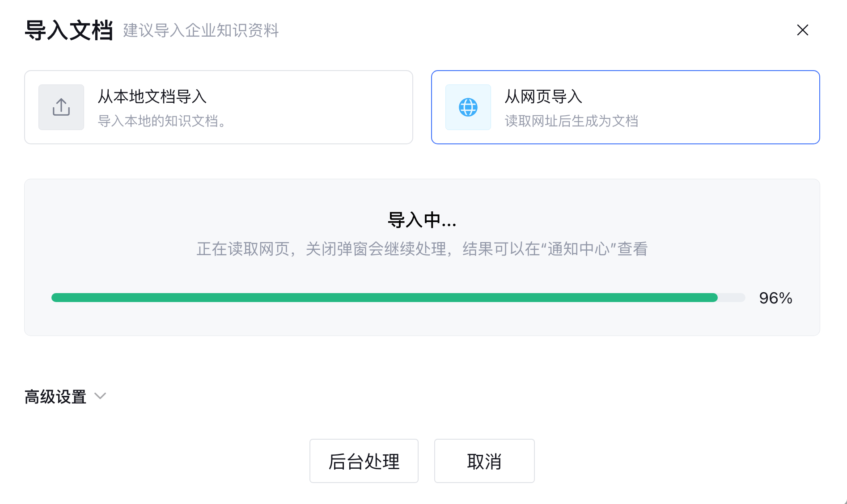847x504 pixels.
Task: Select the 从网页导入 option title
Action: click(x=543, y=97)
